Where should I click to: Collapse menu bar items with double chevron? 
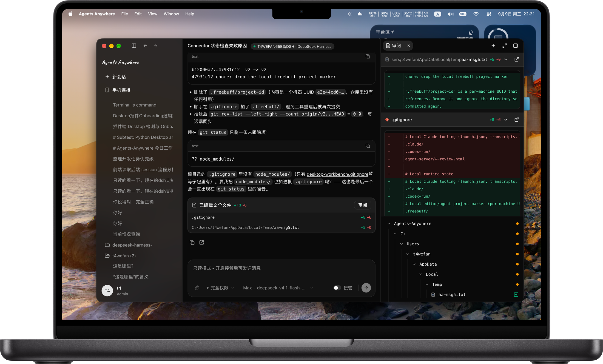pos(349,14)
